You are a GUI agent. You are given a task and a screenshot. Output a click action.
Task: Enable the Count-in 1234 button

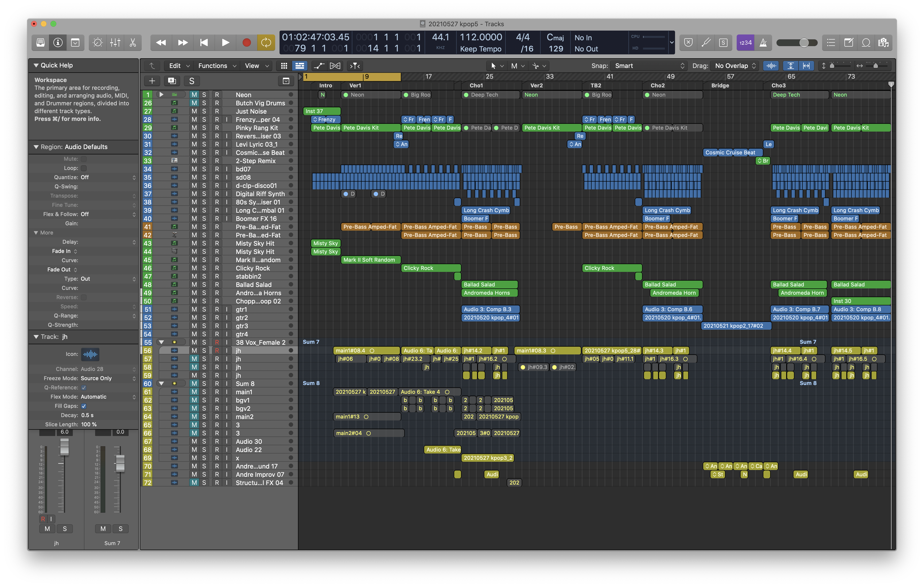745,43
